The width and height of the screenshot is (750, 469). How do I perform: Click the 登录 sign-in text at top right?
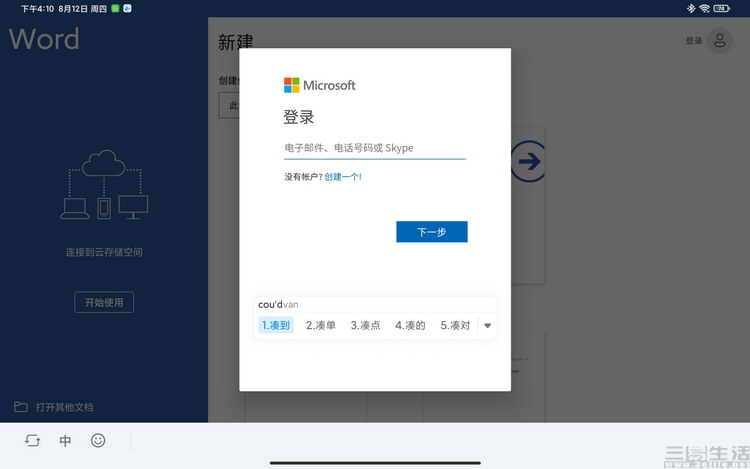click(694, 41)
